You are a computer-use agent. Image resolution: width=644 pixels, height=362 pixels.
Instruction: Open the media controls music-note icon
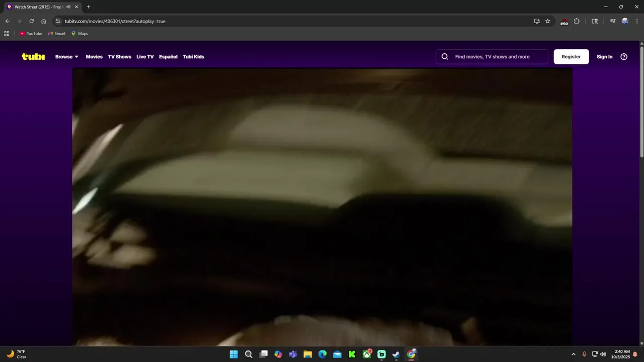(612, 21)
